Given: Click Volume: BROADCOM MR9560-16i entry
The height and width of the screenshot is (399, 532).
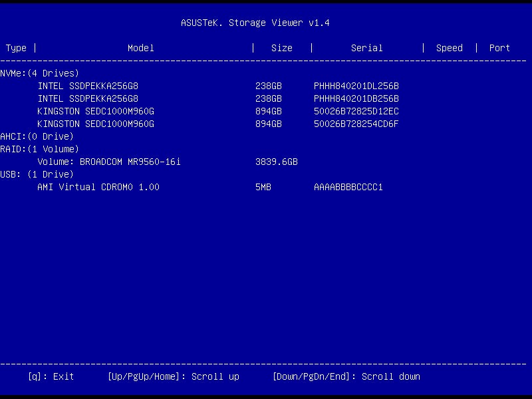Looking at the screenshot, I should (x=109, y=162).
